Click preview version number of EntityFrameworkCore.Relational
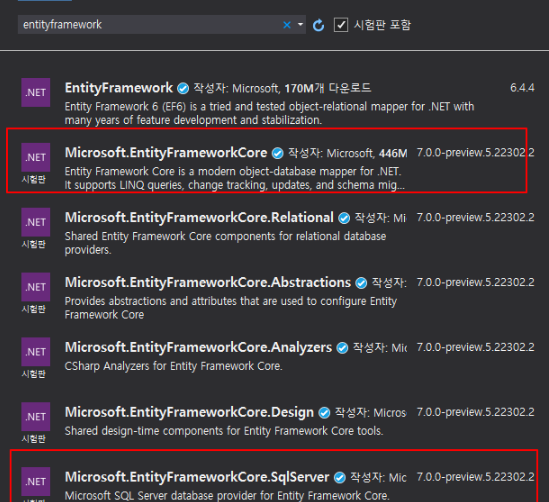The height and width of the screenshot is (502, 549). pyautogui.click(x=475, y=217)
